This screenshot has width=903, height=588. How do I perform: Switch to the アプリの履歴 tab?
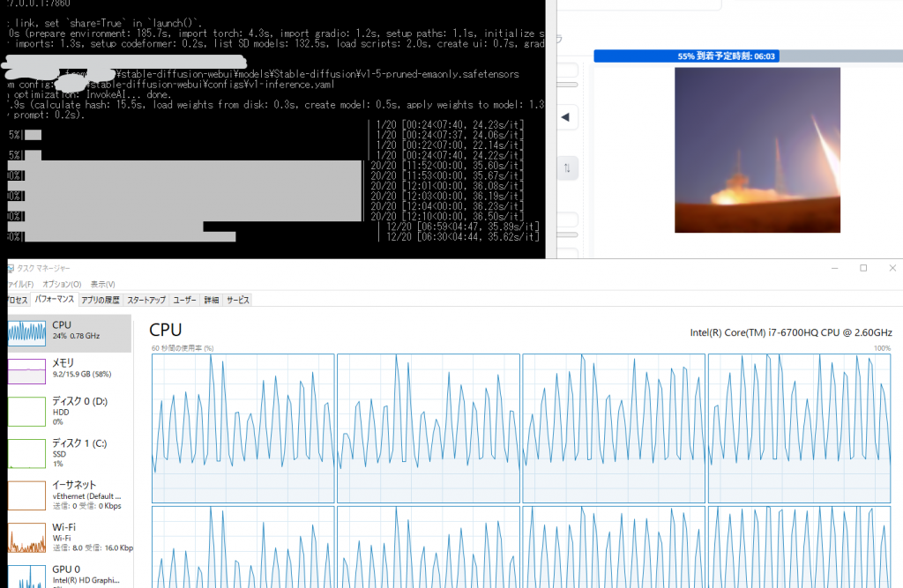point(100,300)
